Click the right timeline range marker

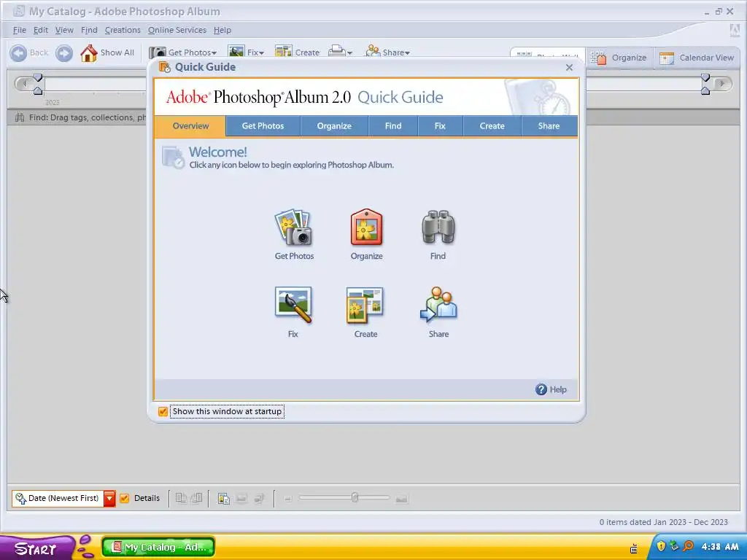point(705,84)
